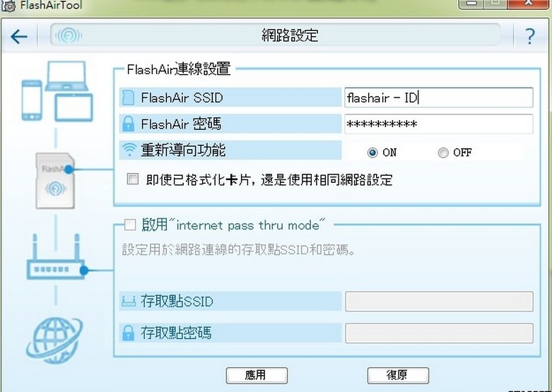Click the smartphone illustration in the left diagram
This screenshot has height=392, width=552.
click(32, 100)
